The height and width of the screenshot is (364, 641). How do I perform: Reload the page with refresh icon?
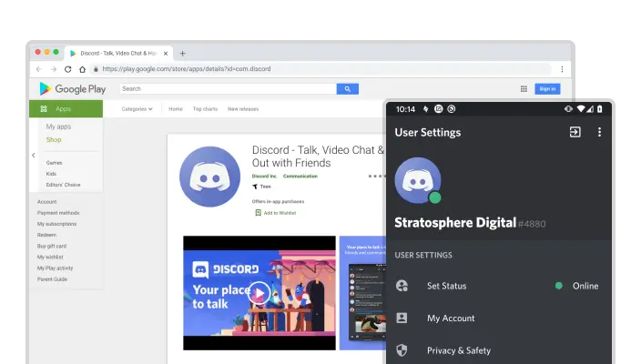point(68,69)
